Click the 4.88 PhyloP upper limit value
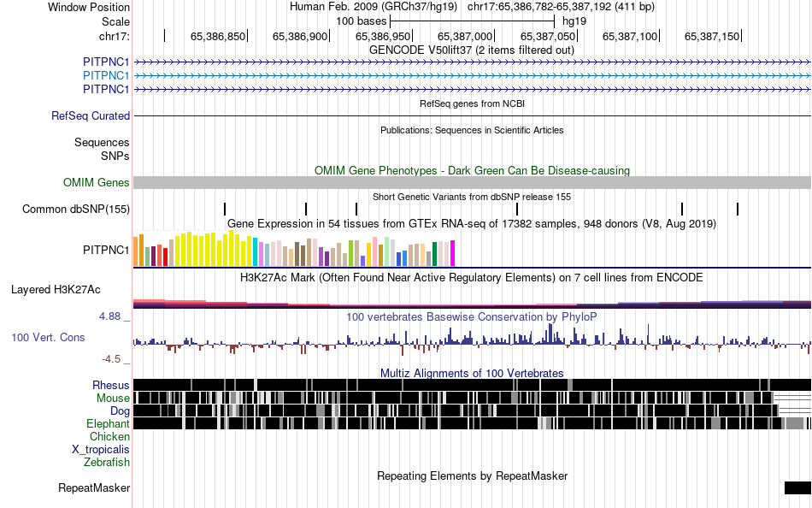 [x=109, y=316]
